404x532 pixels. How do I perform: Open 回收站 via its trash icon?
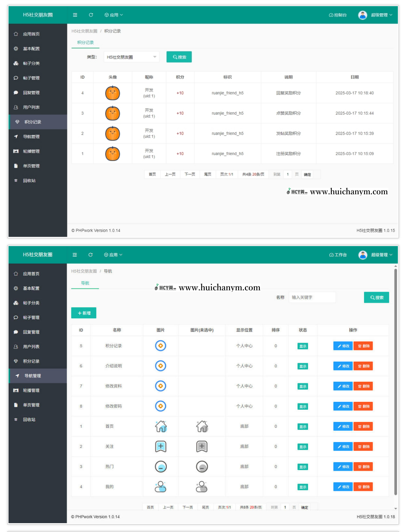click(x=16, y=181)
